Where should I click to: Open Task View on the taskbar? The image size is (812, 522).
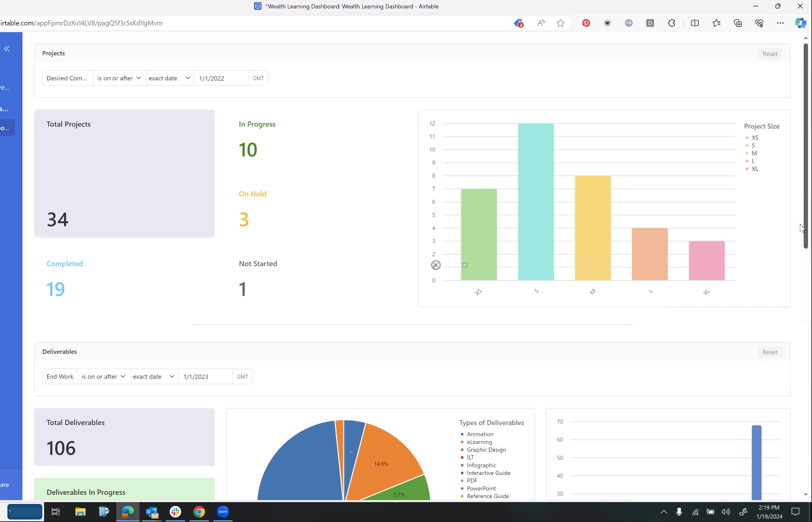coord(56,512)
